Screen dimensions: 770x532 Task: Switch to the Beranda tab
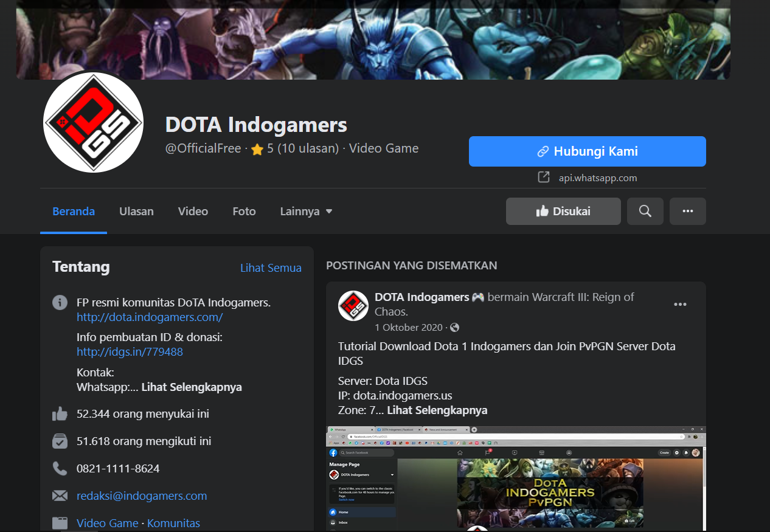74,212
